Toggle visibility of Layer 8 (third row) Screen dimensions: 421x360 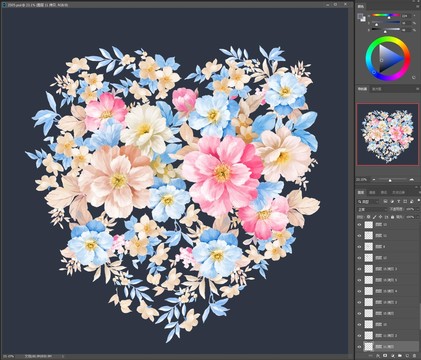tap(359, 247)
